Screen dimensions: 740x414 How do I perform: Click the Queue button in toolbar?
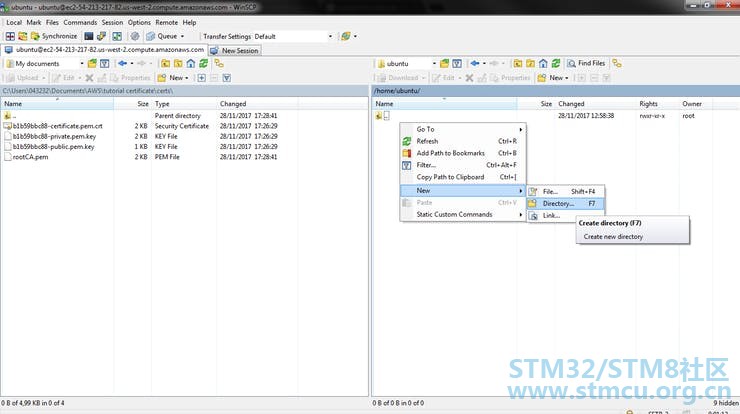coord(162,36)
